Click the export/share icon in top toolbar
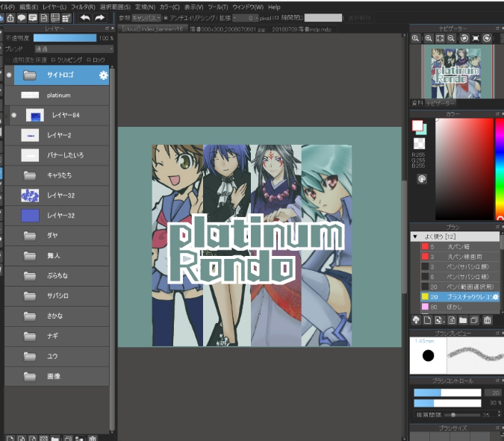Screen dimensions: 504x441 click(10, 19)
